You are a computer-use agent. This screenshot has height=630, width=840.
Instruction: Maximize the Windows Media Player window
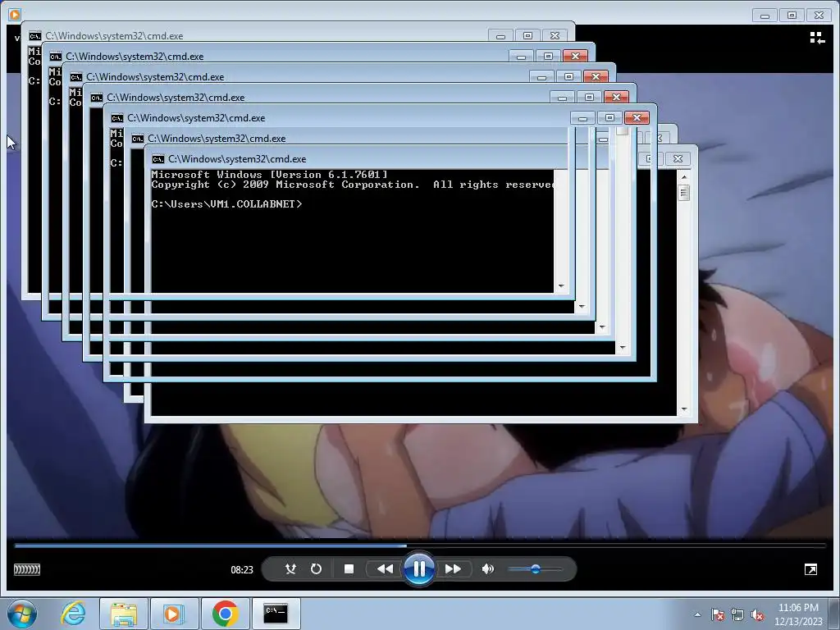click(x=792, y=16)
